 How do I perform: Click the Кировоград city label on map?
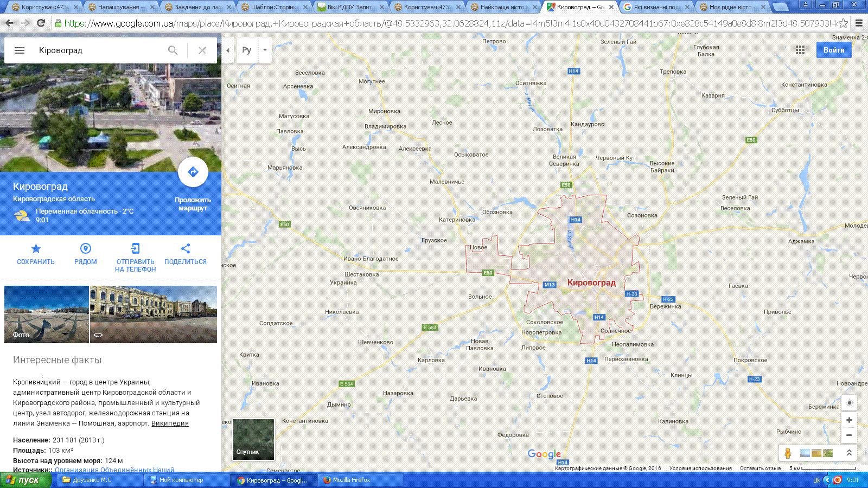[591, 282]
